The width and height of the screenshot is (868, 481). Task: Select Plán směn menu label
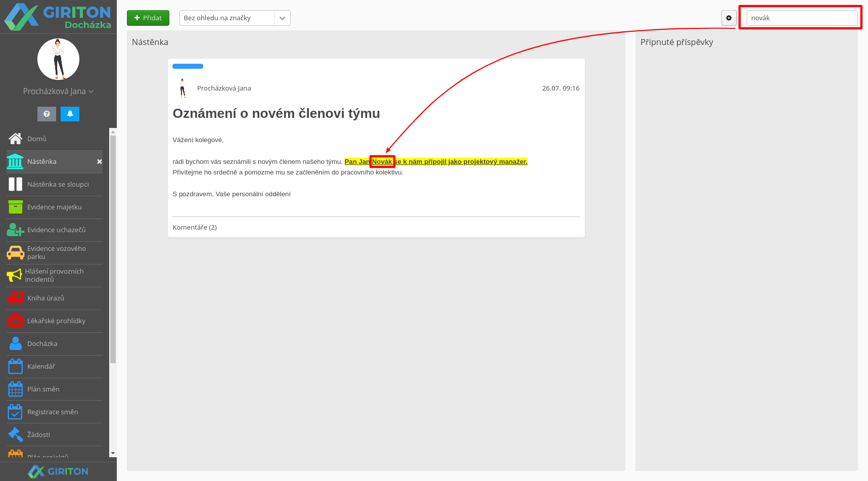click(x=43, y=389)
